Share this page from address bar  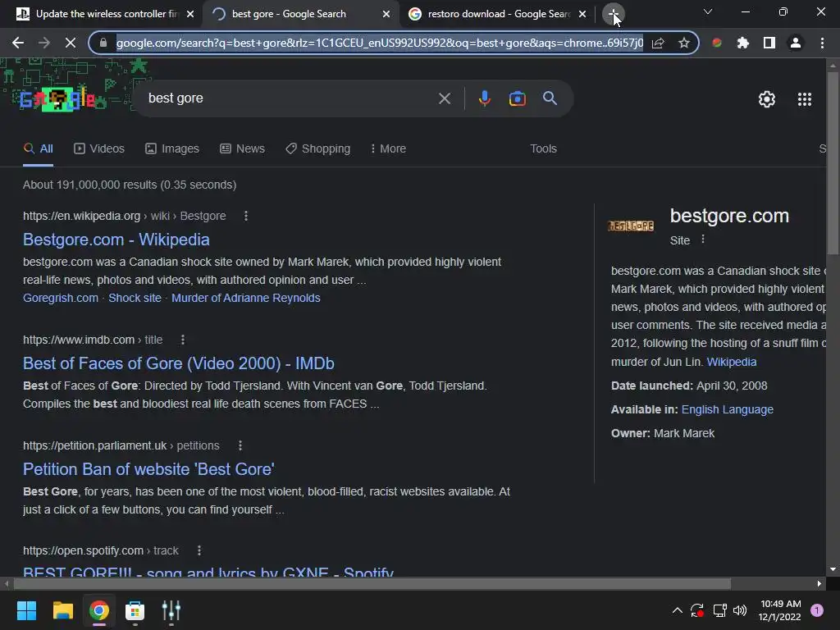(x=658, y=43)
